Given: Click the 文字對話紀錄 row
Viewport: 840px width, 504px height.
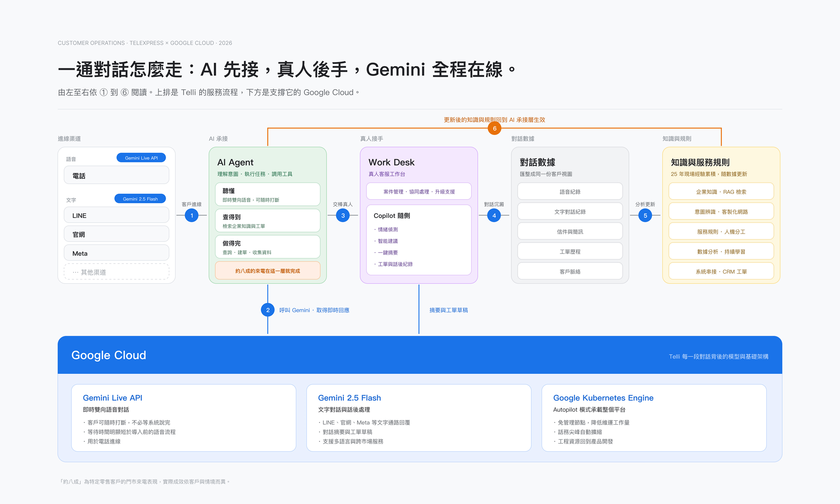Looking at the screenshot, I should [x=570, y=212].
